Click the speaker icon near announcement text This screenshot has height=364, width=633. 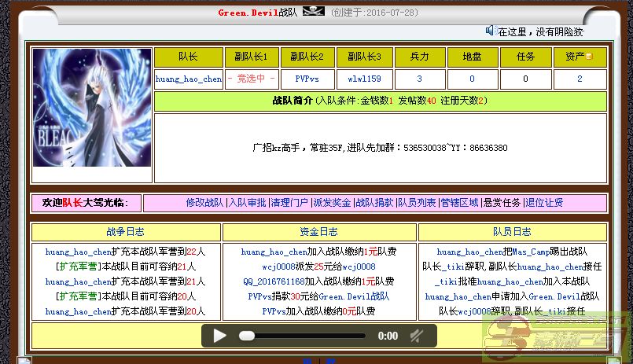[490, 31]
